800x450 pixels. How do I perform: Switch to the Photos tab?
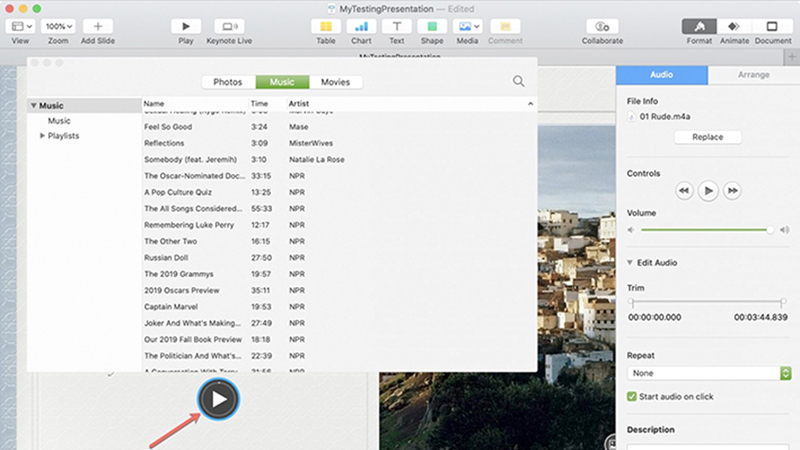[227, 82]
